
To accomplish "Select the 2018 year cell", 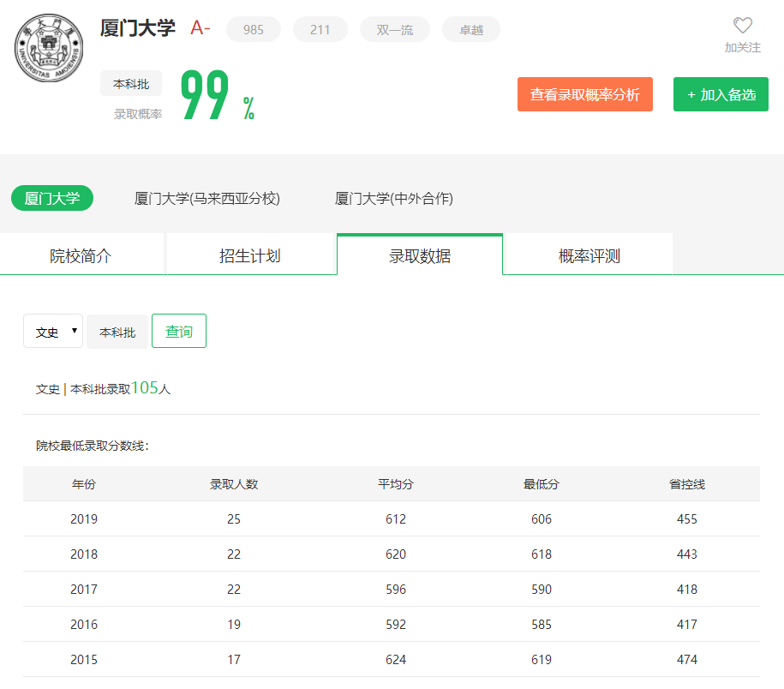I will coord(84,554).
